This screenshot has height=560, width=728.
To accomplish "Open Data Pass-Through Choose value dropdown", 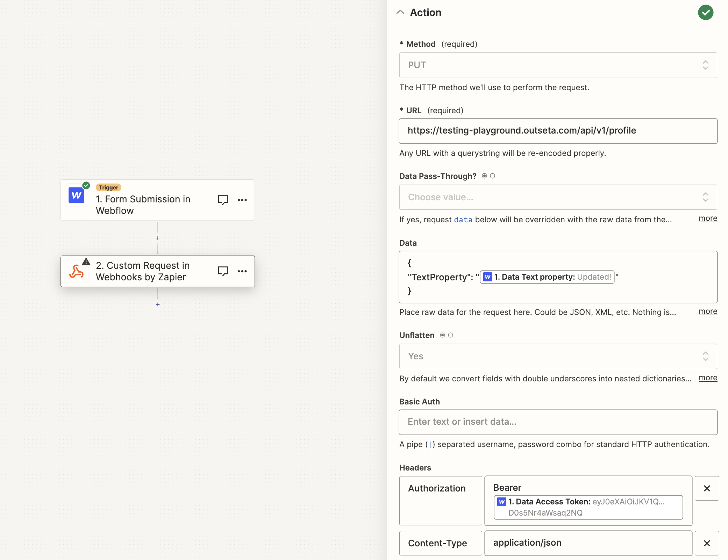I will point(558,197).
